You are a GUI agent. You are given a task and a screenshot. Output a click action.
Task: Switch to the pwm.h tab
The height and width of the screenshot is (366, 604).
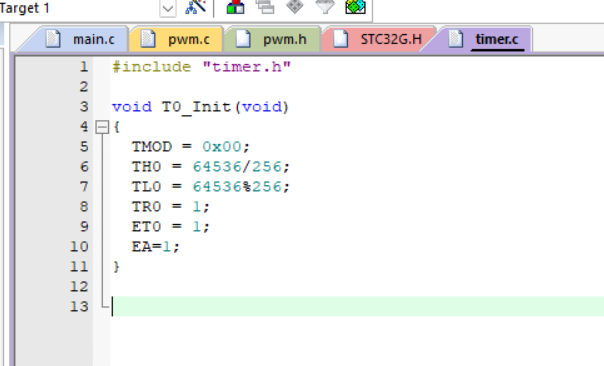pyautogui.click(x=272, y=39)
